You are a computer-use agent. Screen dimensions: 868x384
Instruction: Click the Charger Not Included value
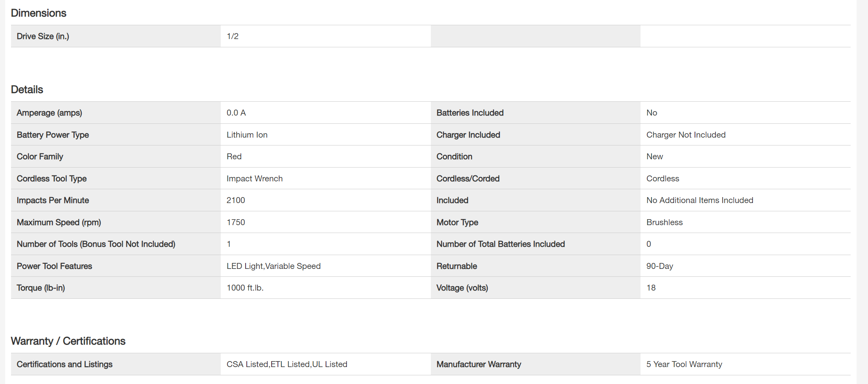tap(685, 135)
